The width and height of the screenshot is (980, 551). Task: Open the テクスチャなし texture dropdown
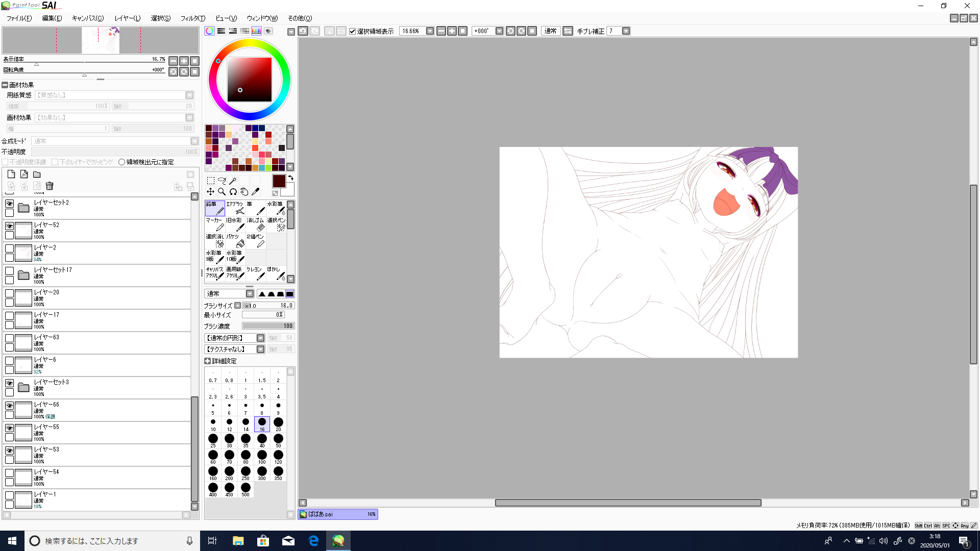[x=260, y=349]
